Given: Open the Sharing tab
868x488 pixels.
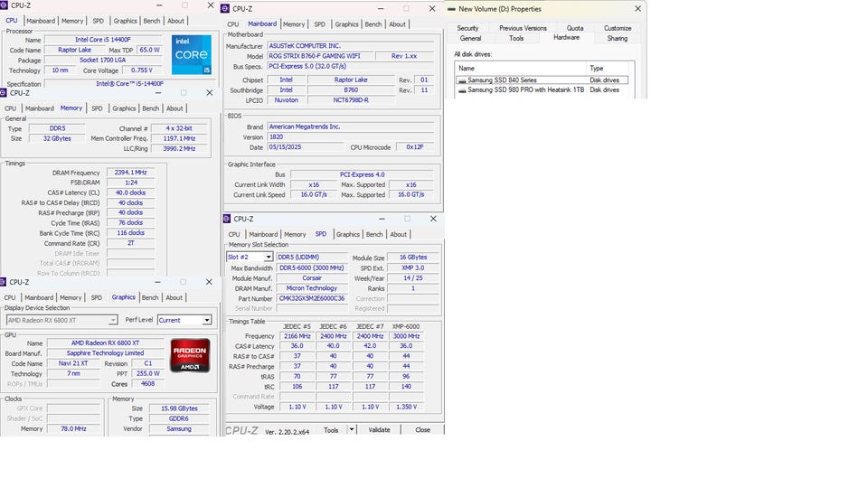Looking at the screenshot, I should [617, 38].
